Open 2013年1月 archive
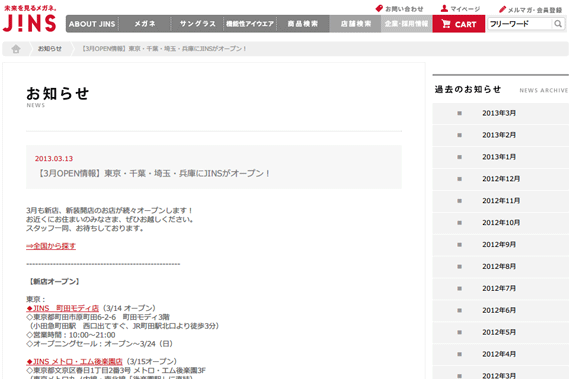The width and height of the screenshot is (570, 379). pyautogui.click(x=500, y=157)
